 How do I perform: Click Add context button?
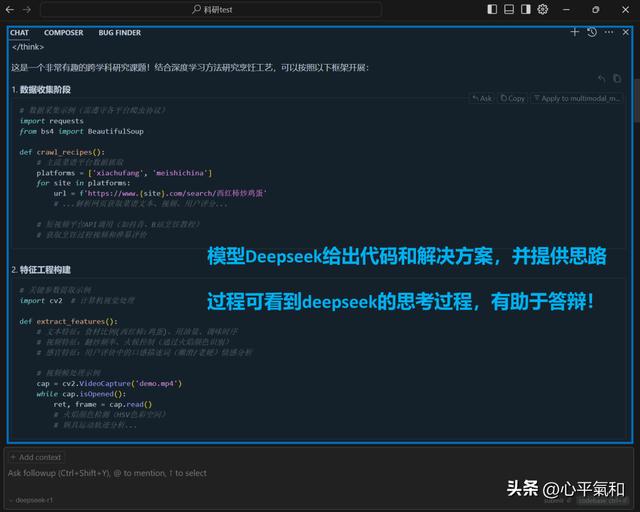coord(35,457)
